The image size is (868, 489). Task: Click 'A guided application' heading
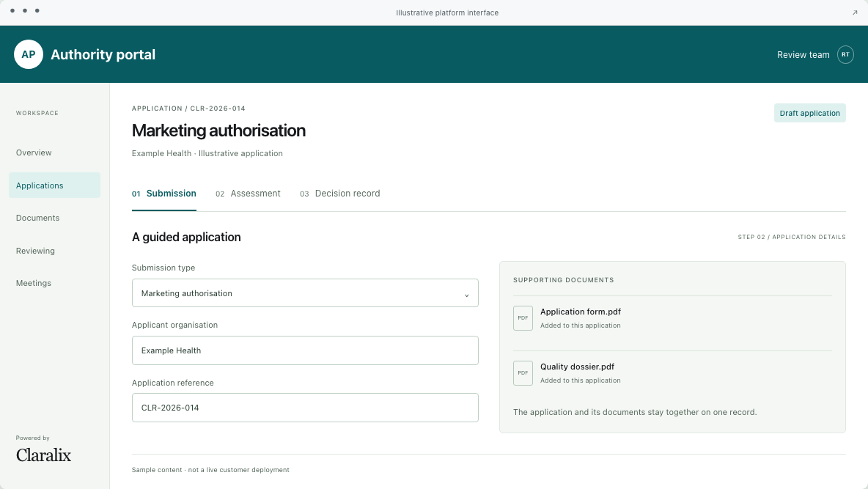coord(186,237)
